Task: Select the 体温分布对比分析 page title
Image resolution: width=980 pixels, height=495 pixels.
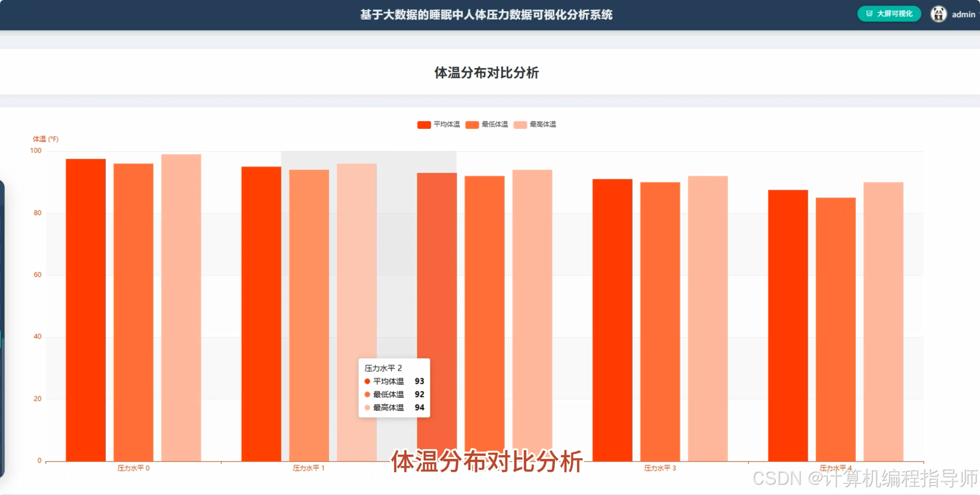Action: pyautogui.click(x=486, y=73)
